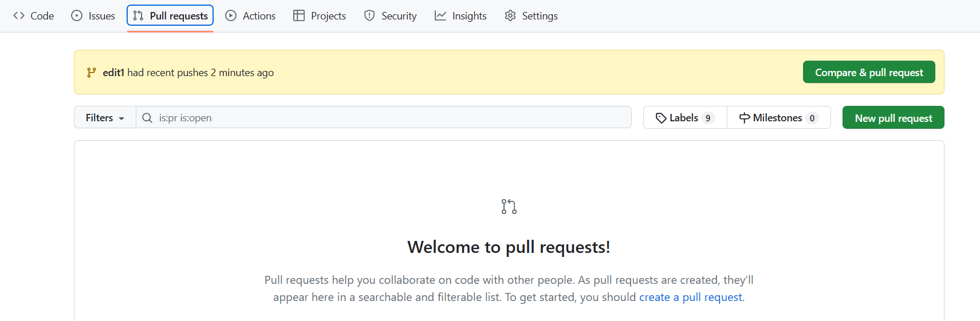The image size is (980, 321).
Task: Click the Settings gear icon
Action: (x=510, y=16)
